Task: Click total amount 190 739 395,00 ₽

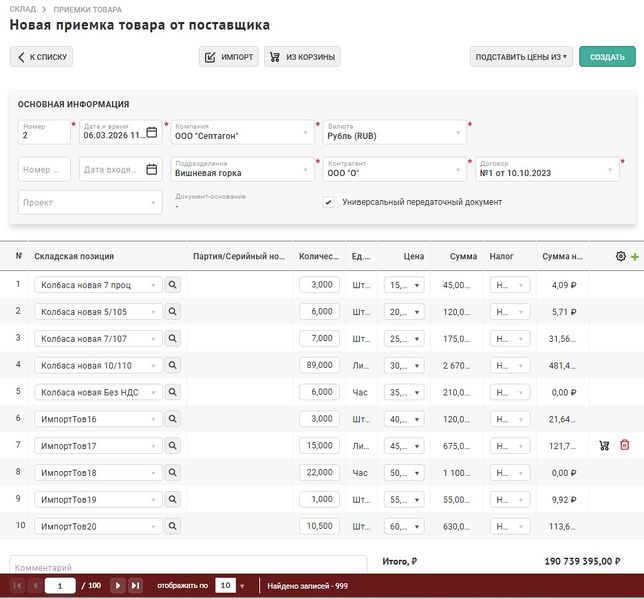Action: click(582, 561)
